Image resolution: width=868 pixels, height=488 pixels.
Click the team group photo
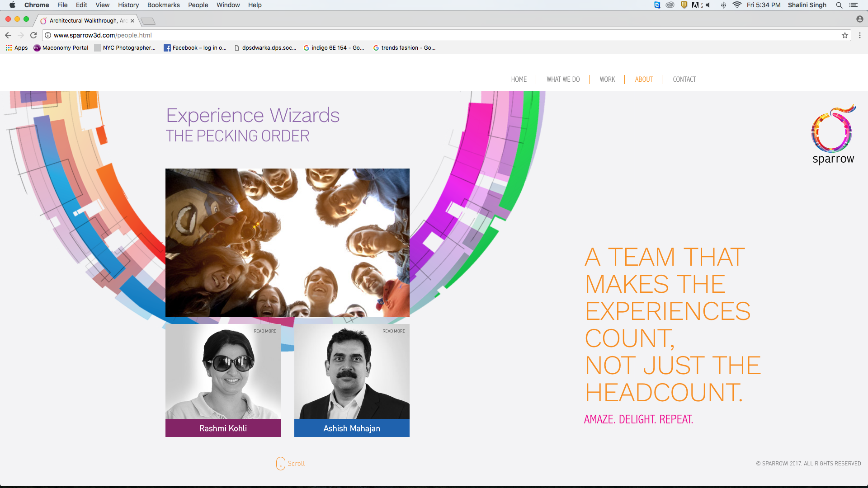click(x=288, y=243)
